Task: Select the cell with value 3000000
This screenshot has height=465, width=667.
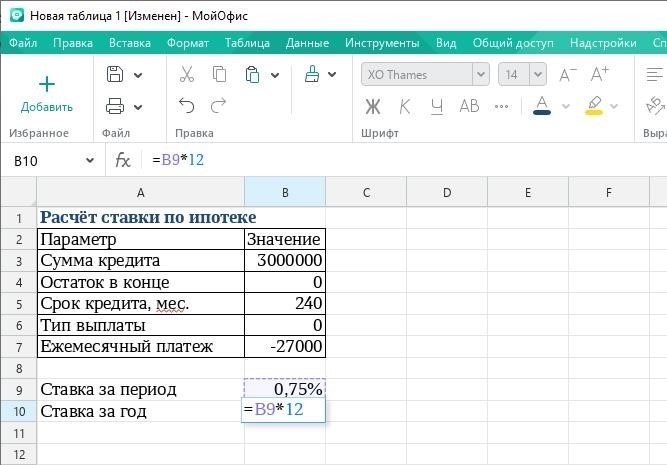Action: tap(285, 260)
